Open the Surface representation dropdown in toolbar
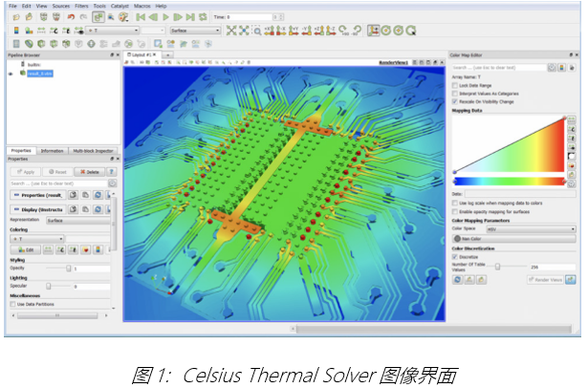This screenshot has width=588, height=388. (x=196, y=31)
